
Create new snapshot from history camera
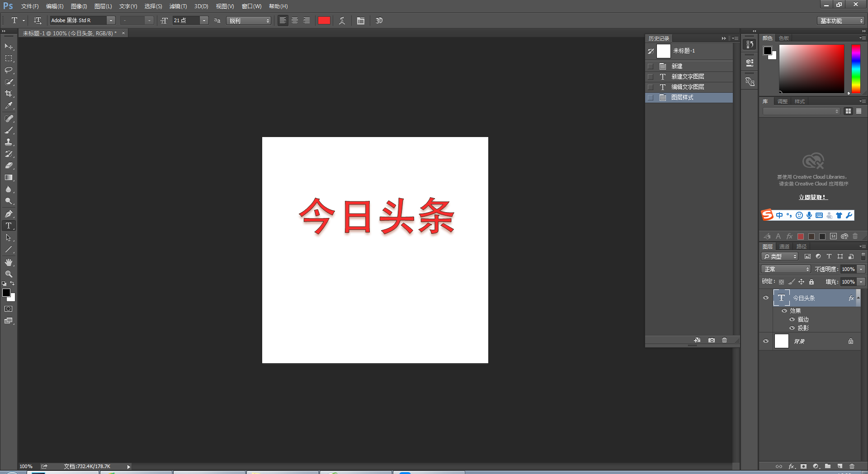712,340
